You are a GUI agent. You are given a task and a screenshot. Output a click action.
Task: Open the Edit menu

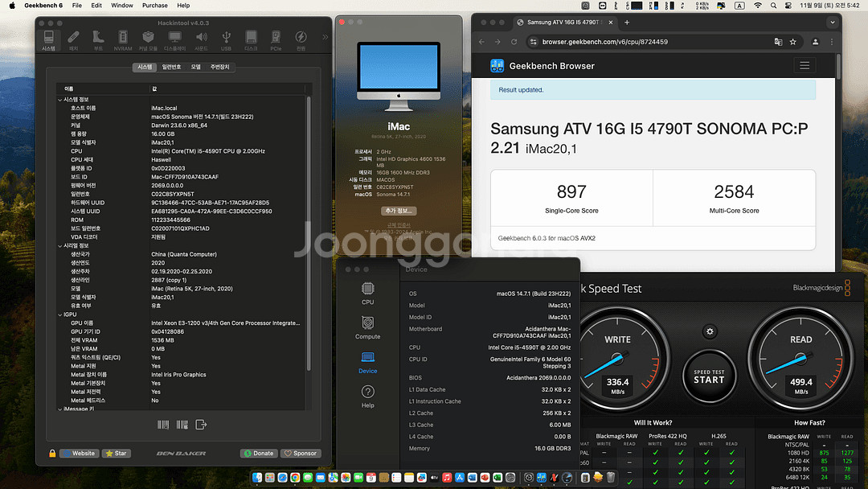click(96, 6)
